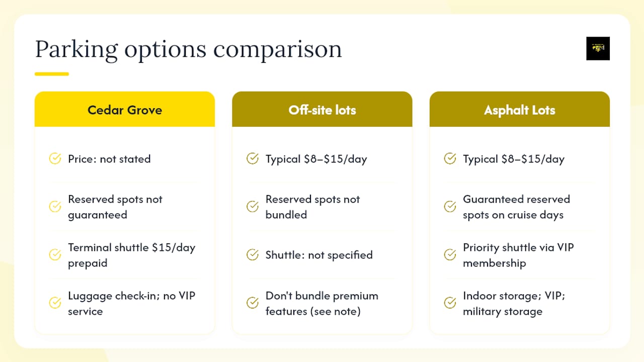Screen dimensions: 644x362
Task: Click check icon next to 'Reserved spots not bundled'
Action: coord(253,207)
